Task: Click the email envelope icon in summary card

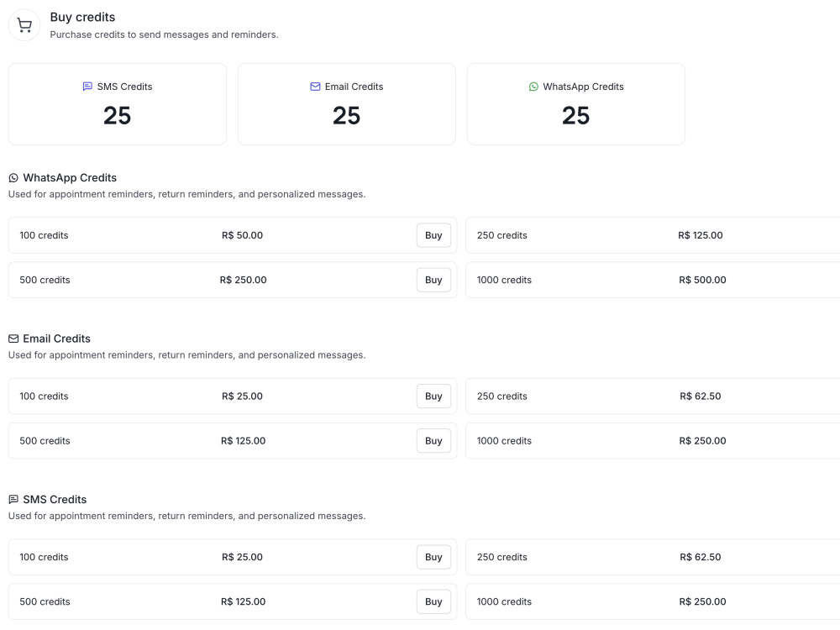Action: pyautogui.click(x=315, y=87)
